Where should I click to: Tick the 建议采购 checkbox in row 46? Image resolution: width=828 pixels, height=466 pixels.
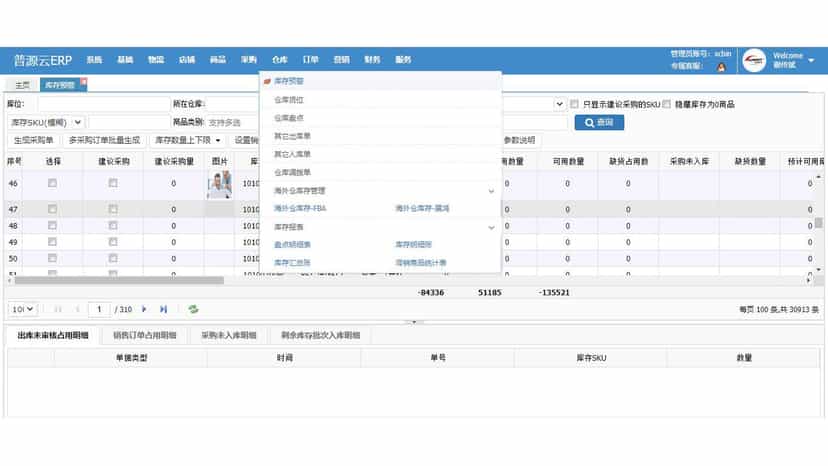(113, 183)
